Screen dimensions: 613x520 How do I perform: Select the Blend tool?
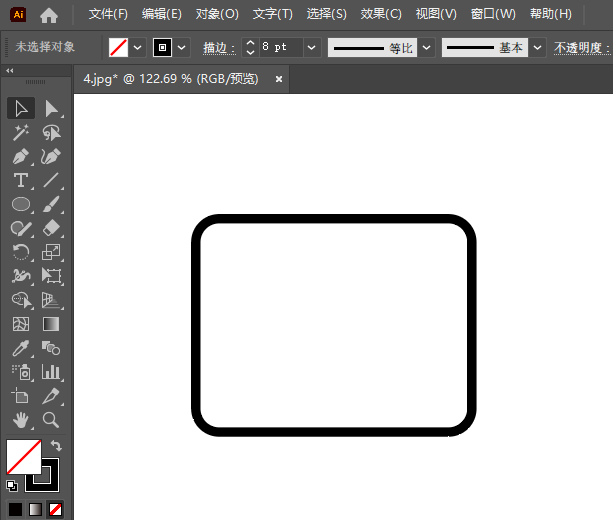pos(51,348)
